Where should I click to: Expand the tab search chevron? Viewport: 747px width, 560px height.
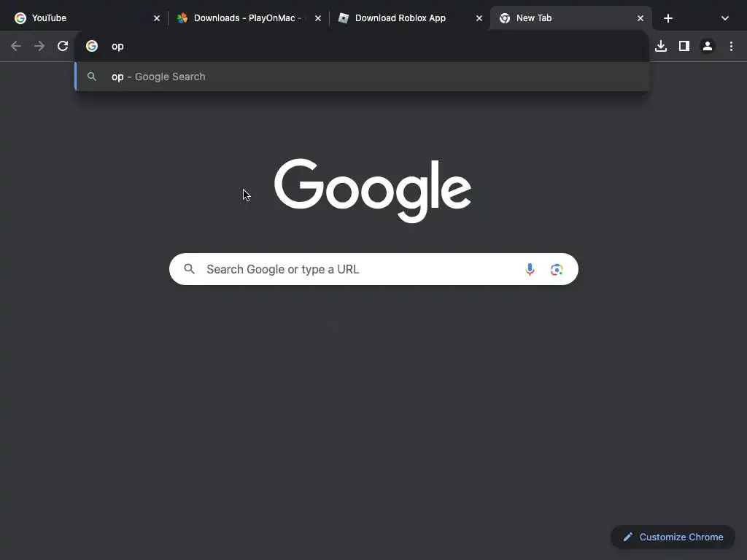coord(724,18)
